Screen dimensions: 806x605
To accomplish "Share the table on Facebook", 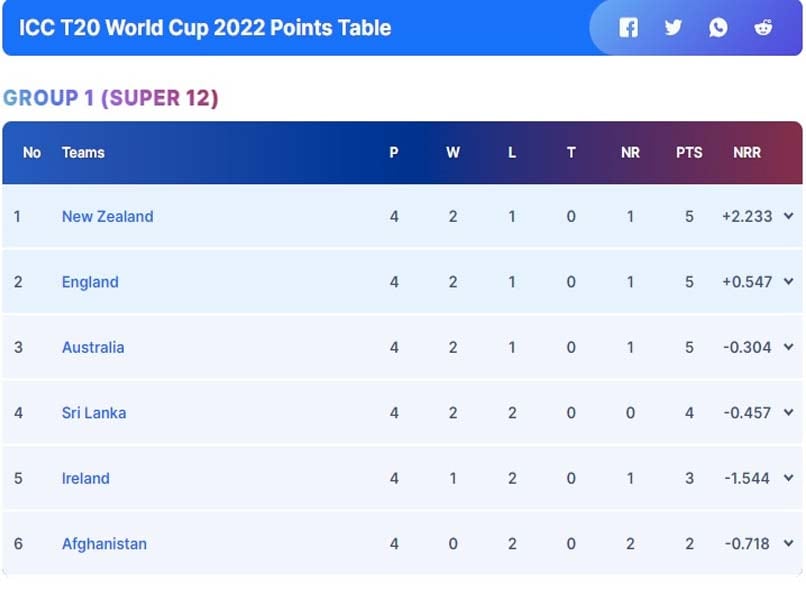I will (x=628, y=27).
